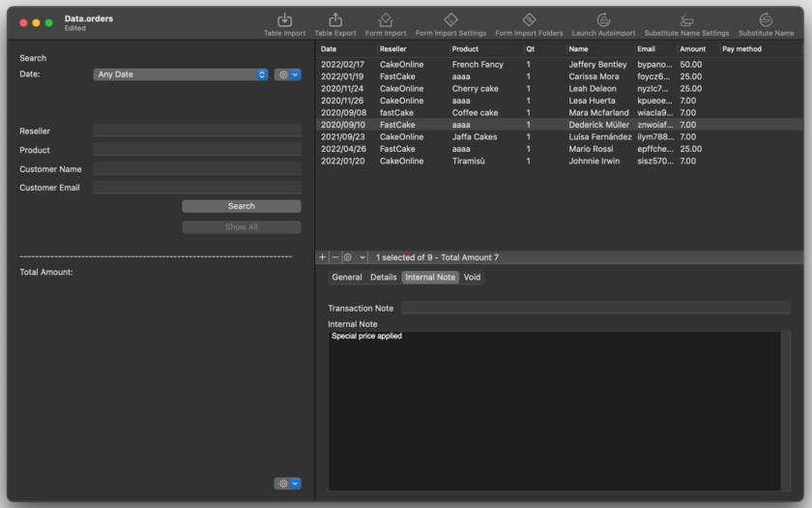
Task: Click the Data.orders window title
Action: 89,18
